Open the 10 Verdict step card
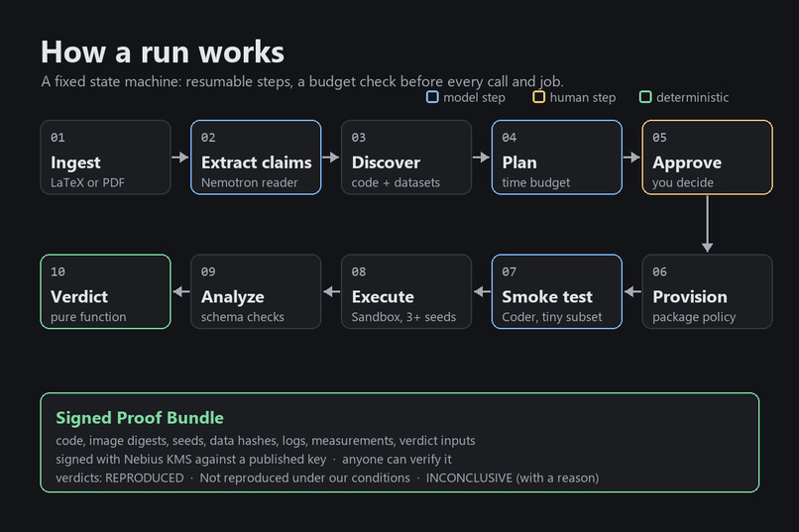 105,291
